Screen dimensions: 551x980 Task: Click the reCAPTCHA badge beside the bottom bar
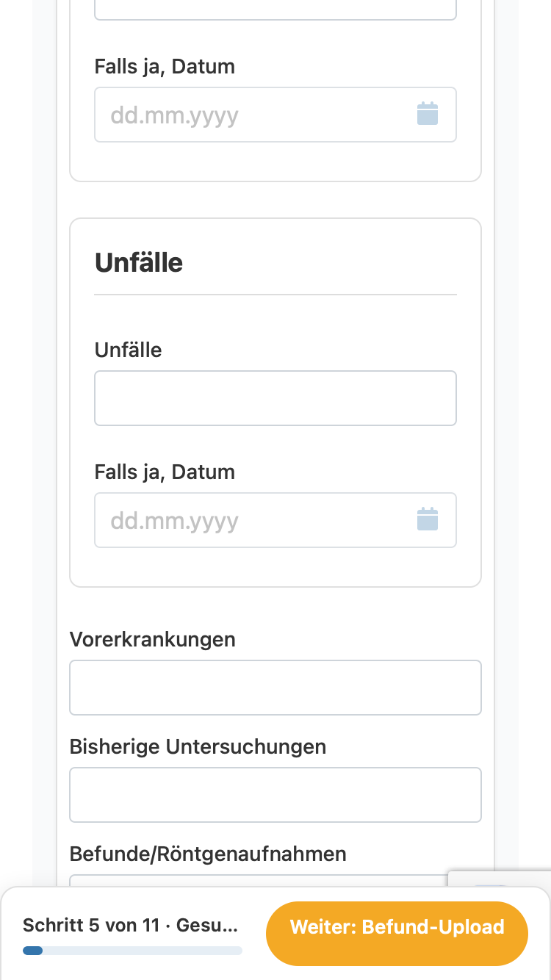[x=500, y=879]
